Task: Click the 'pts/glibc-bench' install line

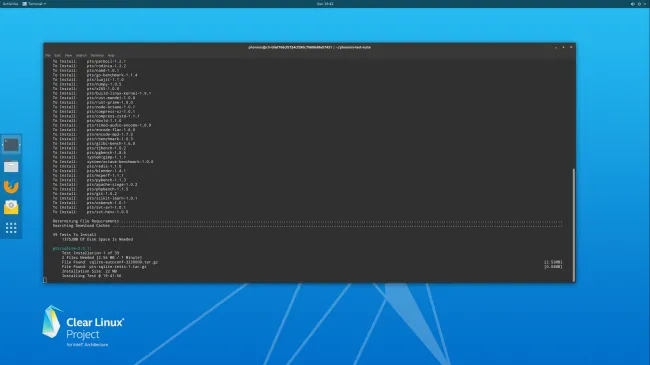Action: click(x=94, y=144)
